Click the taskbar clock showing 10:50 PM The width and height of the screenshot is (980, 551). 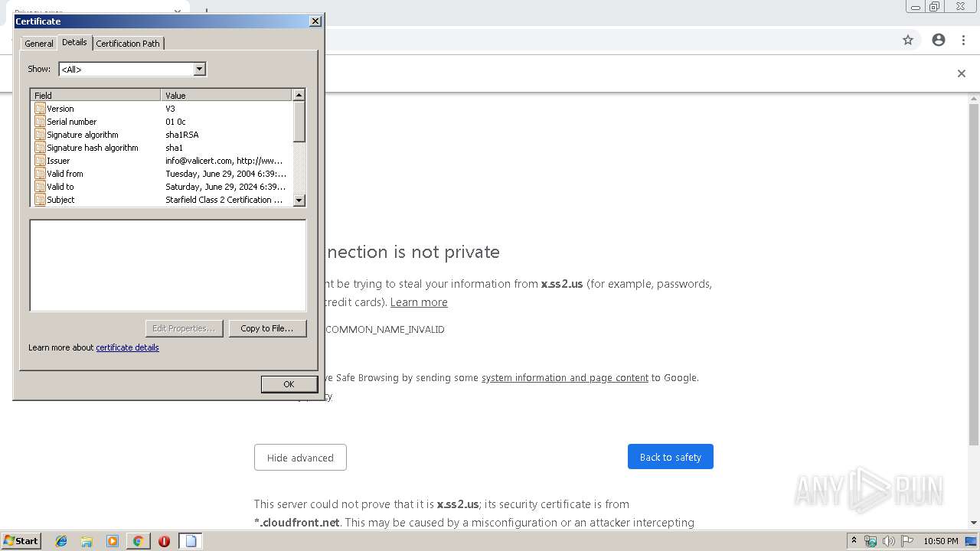941,541
